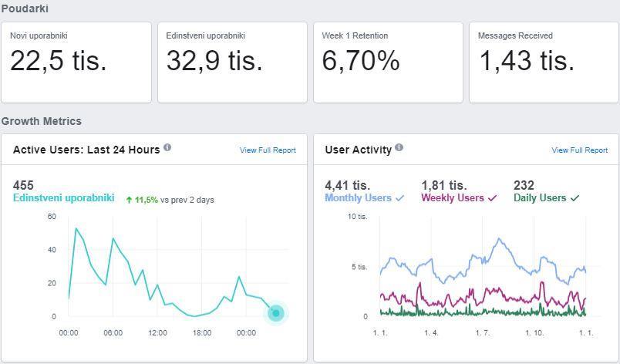Screen dimensions: 620x364
Task: Open View Full Report for User Activity
Action: (580, 150)
